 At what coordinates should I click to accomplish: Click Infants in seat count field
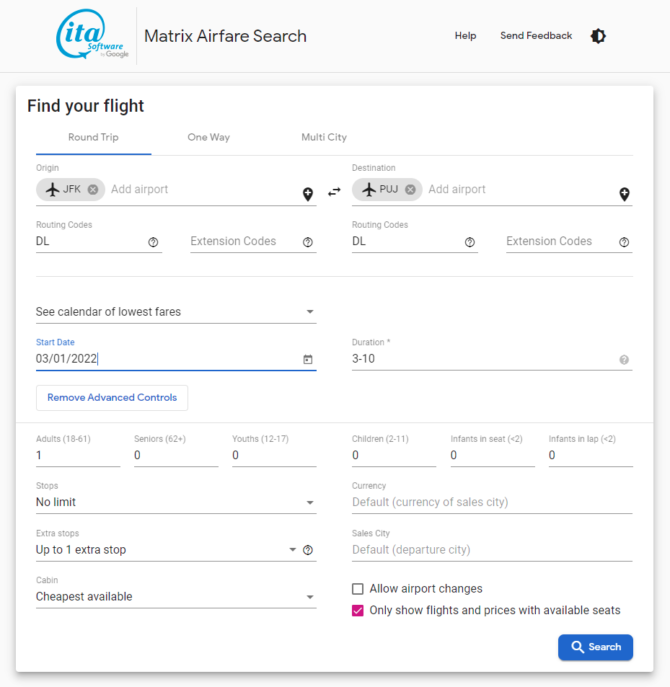[x=493, y=456]
